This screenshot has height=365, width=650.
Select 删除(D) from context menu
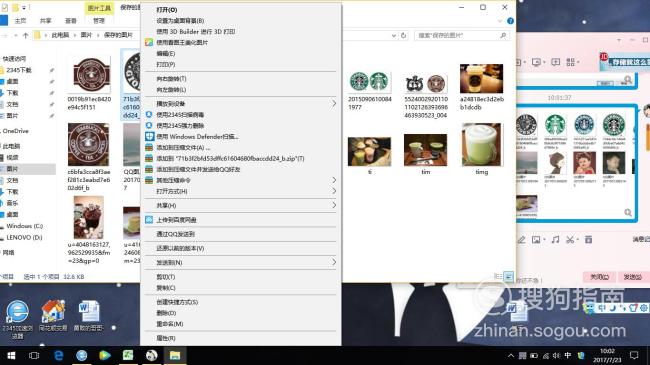(166, 313)
